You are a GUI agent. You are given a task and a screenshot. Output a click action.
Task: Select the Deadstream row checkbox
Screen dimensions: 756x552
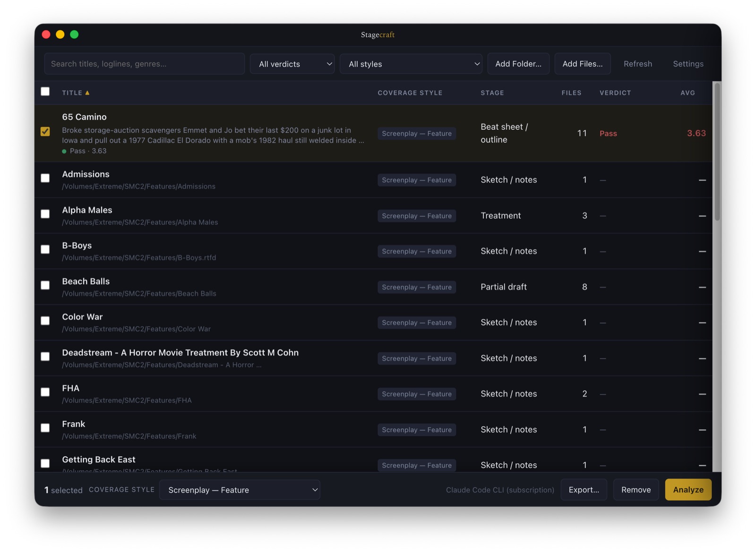[45, 357]
